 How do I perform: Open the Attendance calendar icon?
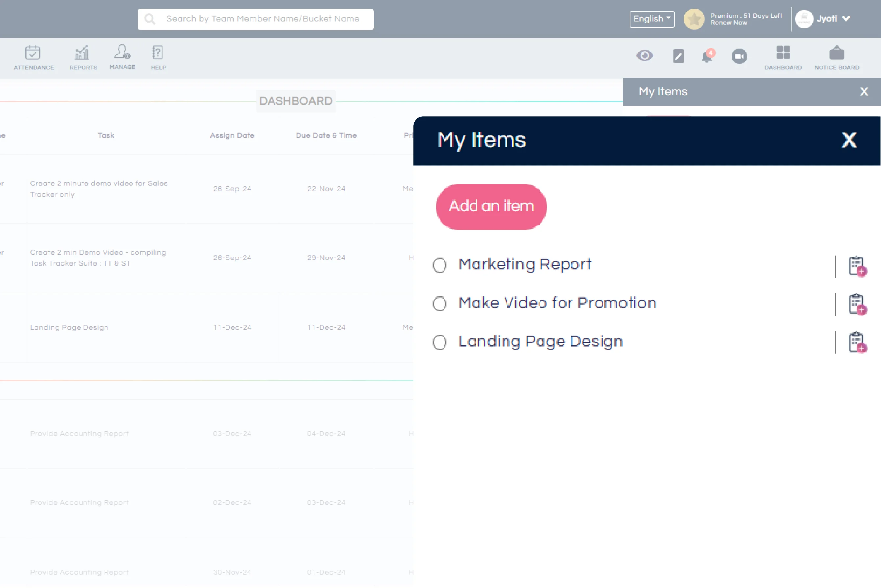(x=33, y=53)
